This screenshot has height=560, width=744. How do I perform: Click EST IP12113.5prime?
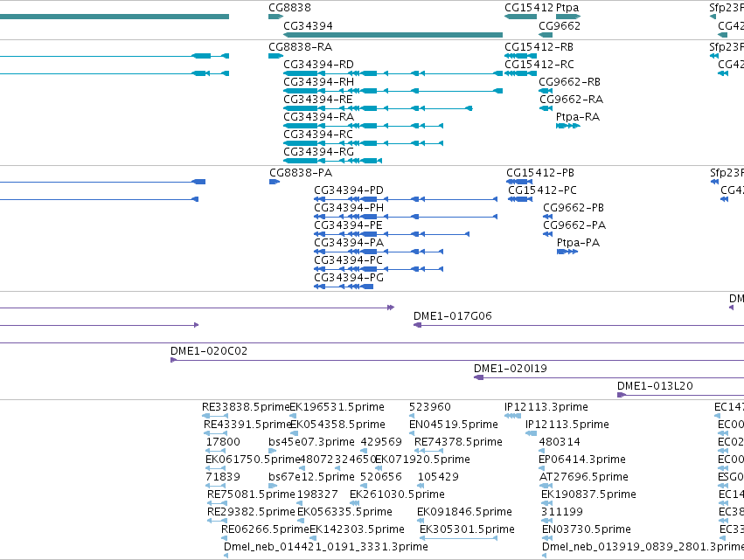(567, 425)
